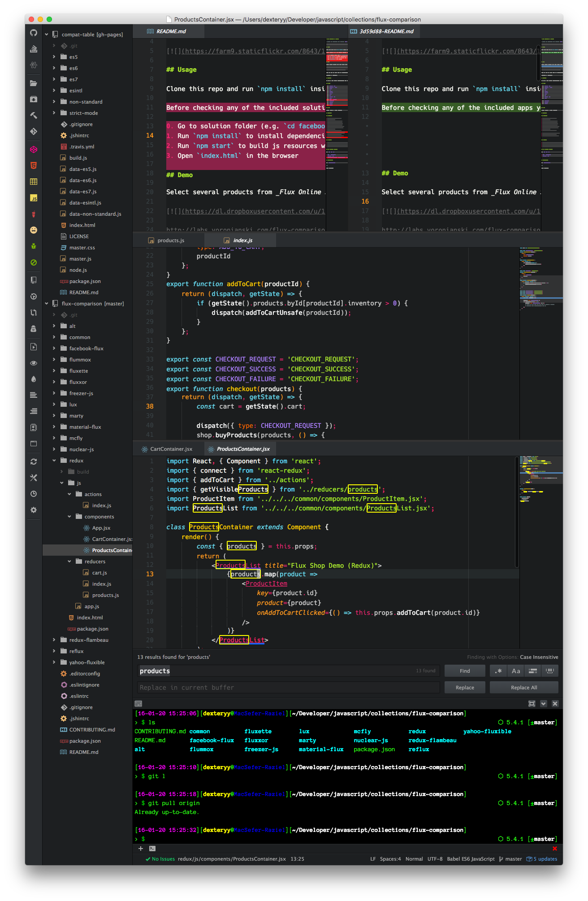Click the sync arrows icon in the toolbar
Screen dimensions: 588x901
point(34,461)
